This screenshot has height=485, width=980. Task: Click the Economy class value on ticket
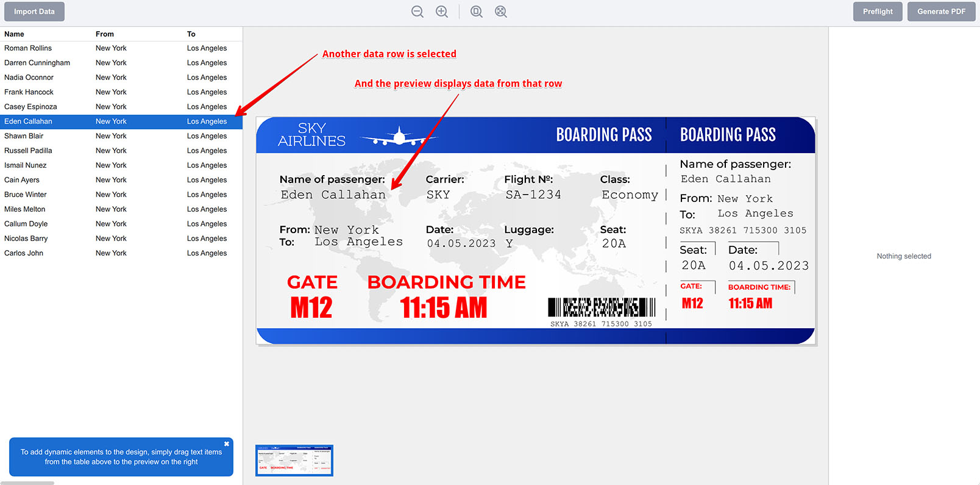(x=630, y=195)
